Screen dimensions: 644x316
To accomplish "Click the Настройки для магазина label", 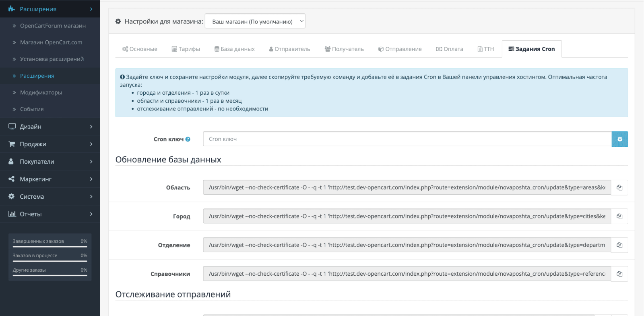I will [164, 21].
